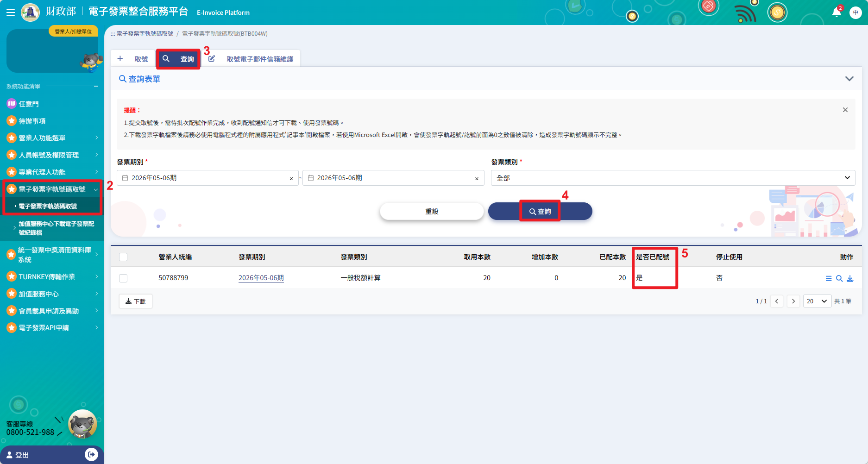
Task: Clear the start period date field
Action: (291, 179)
